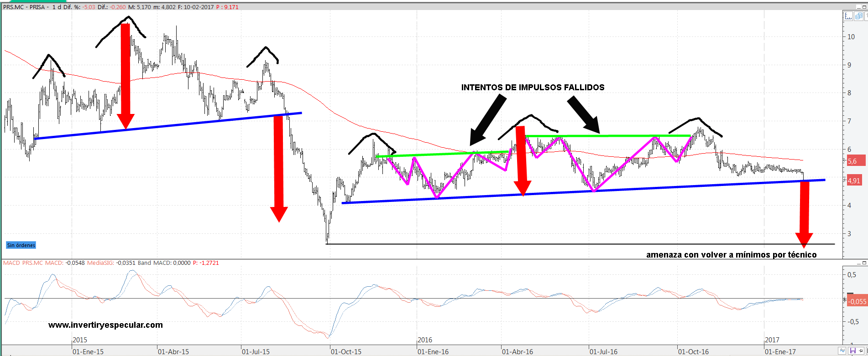Click the indicators wave icon at bottom right

(842, 351)
